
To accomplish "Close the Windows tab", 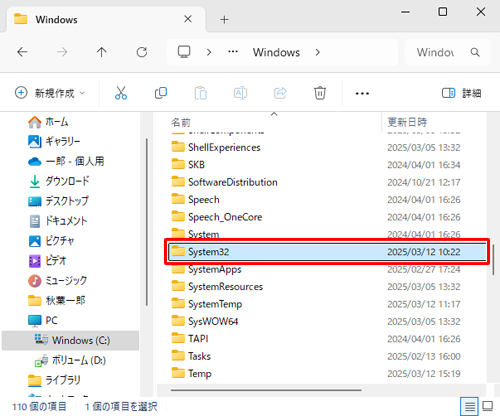I will click(x=188, y=19).
